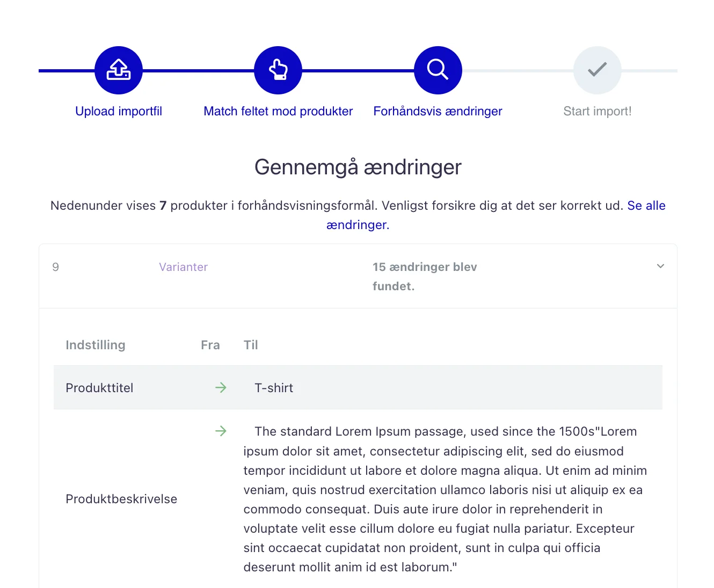Click the pointing hand match-fields icon

pos(278,70)
